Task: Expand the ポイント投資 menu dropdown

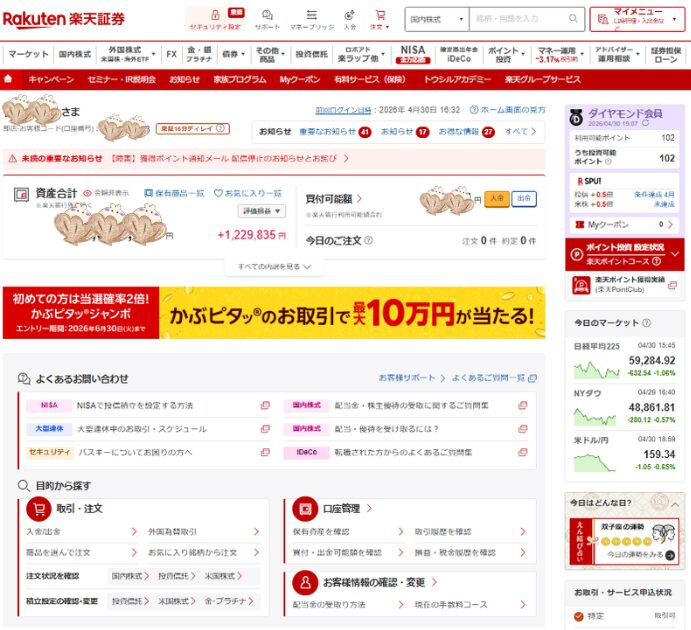Action: pyautogui.click(x=523, y=54)
